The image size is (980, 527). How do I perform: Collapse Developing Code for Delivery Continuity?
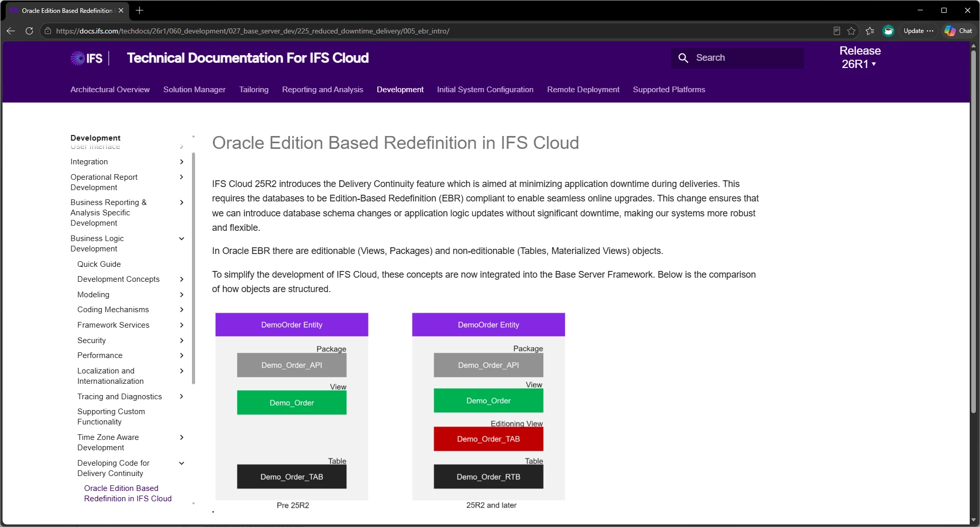click(x=181, y=463)
